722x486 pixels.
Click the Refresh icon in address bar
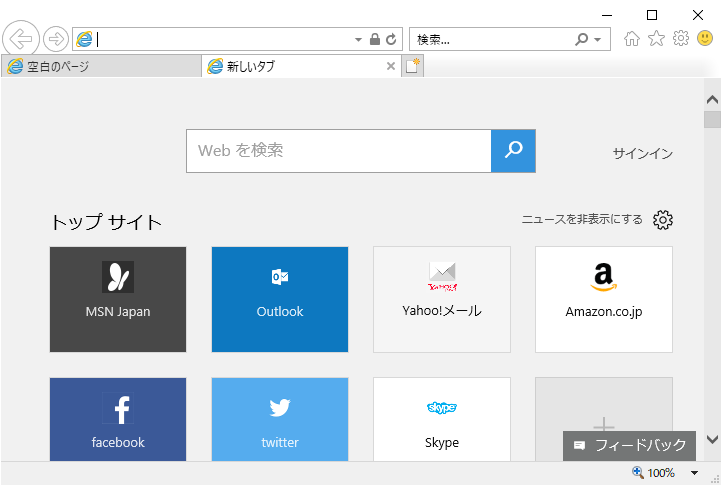[x=391, y=40]
